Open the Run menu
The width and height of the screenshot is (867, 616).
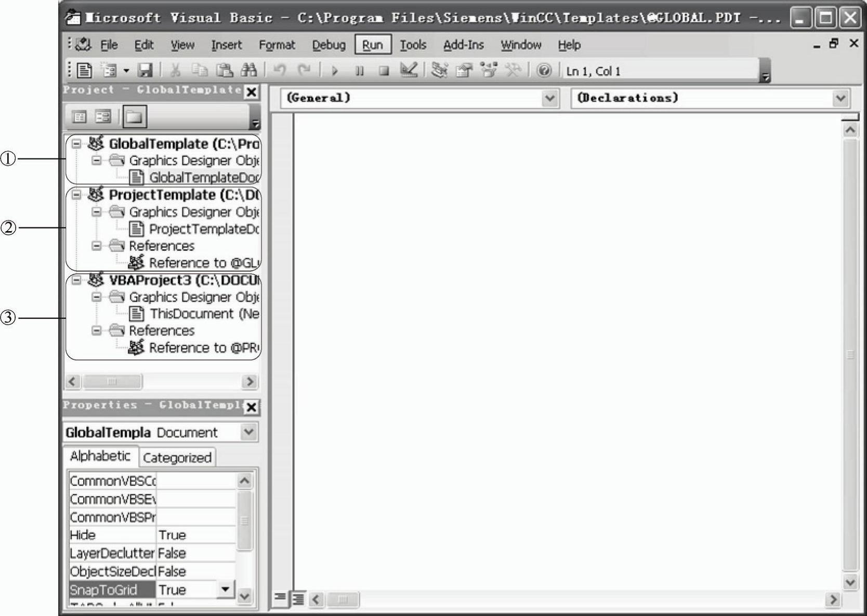click(x=373, y=45)
